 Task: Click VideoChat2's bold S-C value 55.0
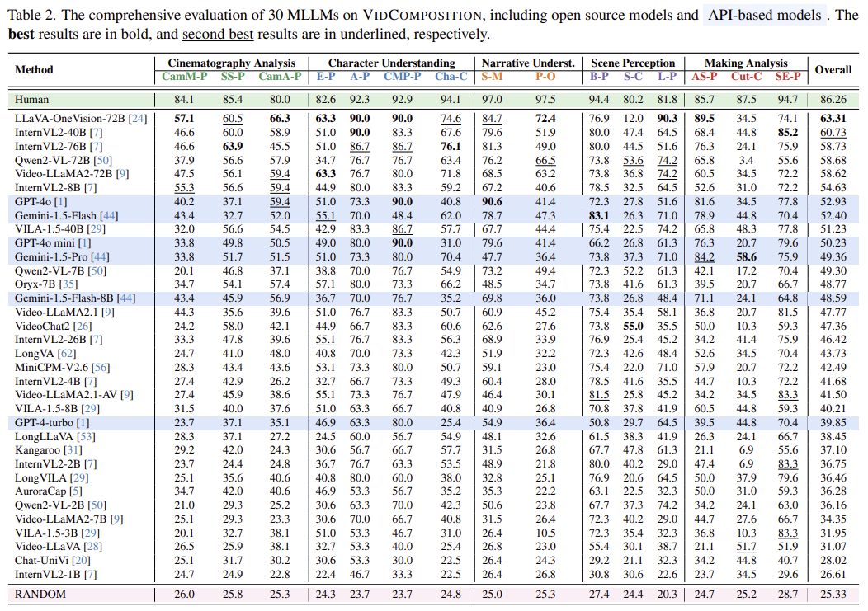(633, 326)
